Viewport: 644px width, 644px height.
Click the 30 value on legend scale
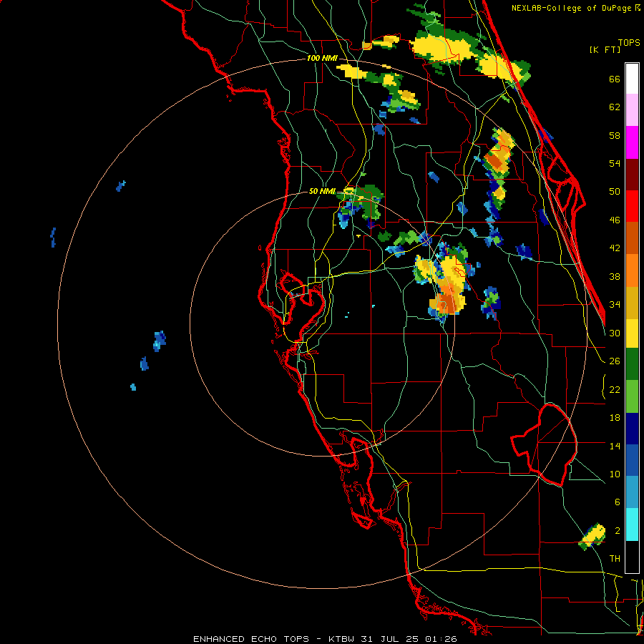[615, 333]
